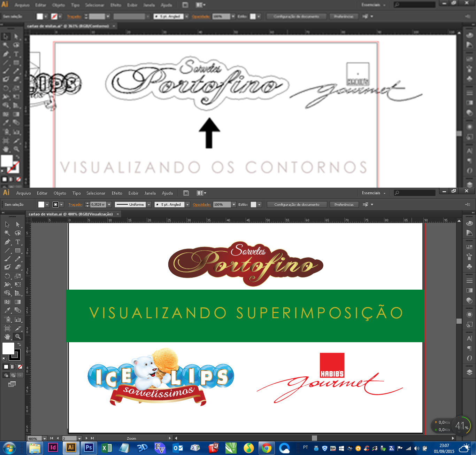Pick the Magic Wand tool in lower toolbar
The image size is (476, 455).
pyautogui.click(x=7, y=233)
